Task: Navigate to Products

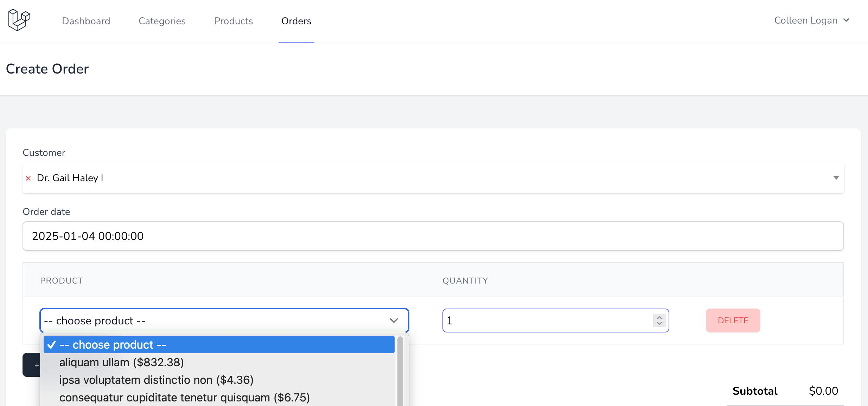Action: click(234, 21)
